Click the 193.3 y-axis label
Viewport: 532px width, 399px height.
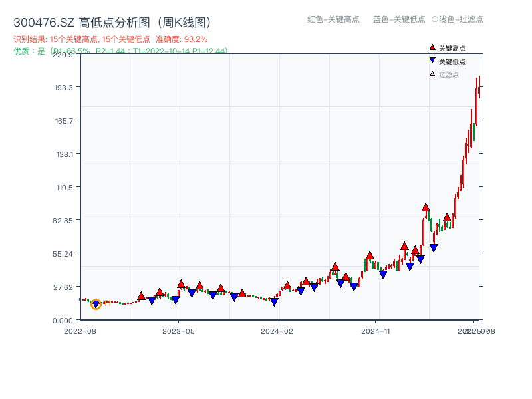(x=64, y=88)
